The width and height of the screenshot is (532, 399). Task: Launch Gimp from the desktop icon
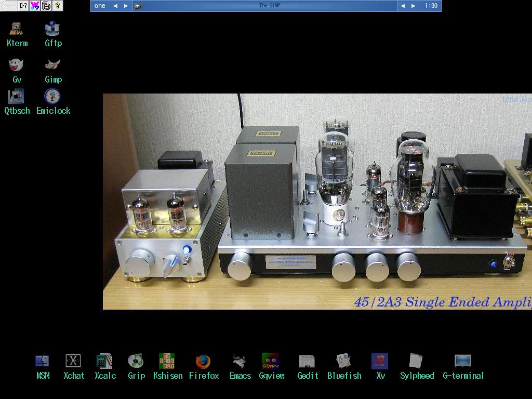click(52, 65)
